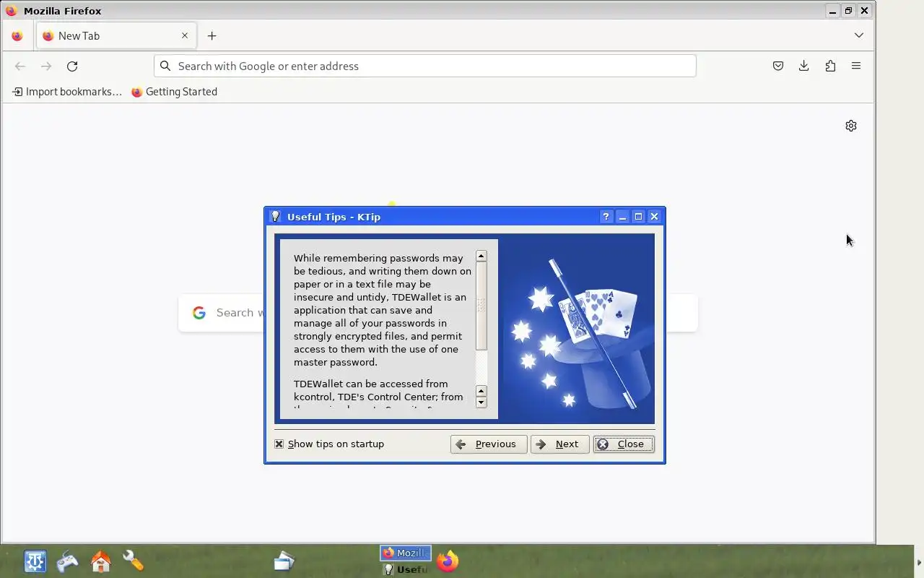Open Import bookmarks bookmark
This screenshot has width=924, height=578.
(67, 92)
